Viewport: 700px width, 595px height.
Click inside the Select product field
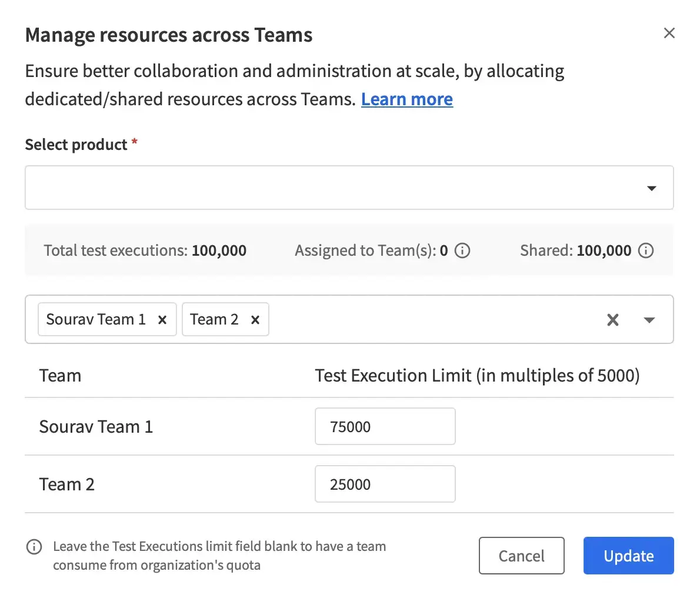(329, 188)
